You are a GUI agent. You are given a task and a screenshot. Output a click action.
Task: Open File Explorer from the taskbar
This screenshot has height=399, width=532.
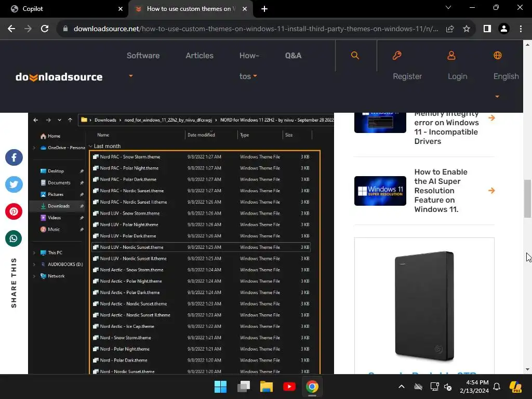coord(267,387)
